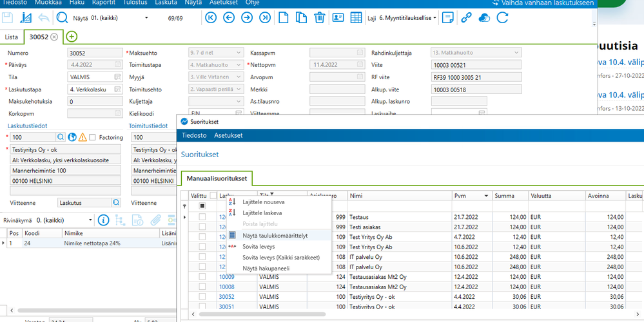Click the paperclip attachment icon
The image size is (644, 322).
[155, 220]
